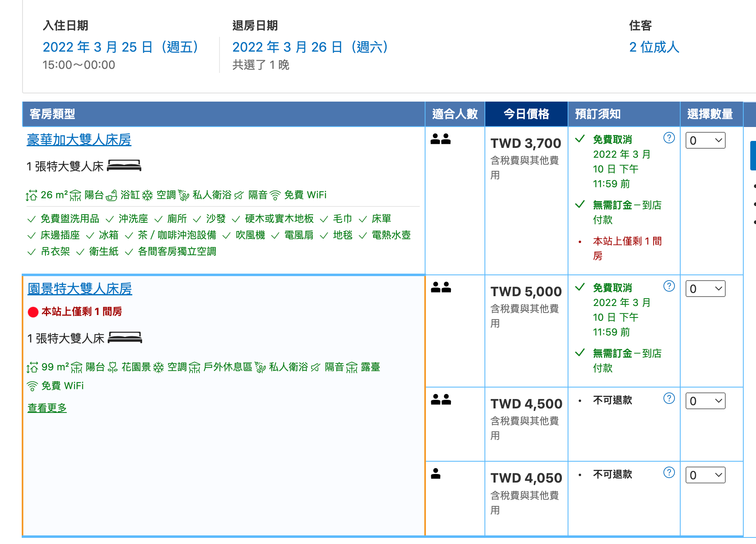This screenshot has width=756, height=544.
Task: Click the 免費 WiFi icon in 26 m² room
Action: (275, 196)
